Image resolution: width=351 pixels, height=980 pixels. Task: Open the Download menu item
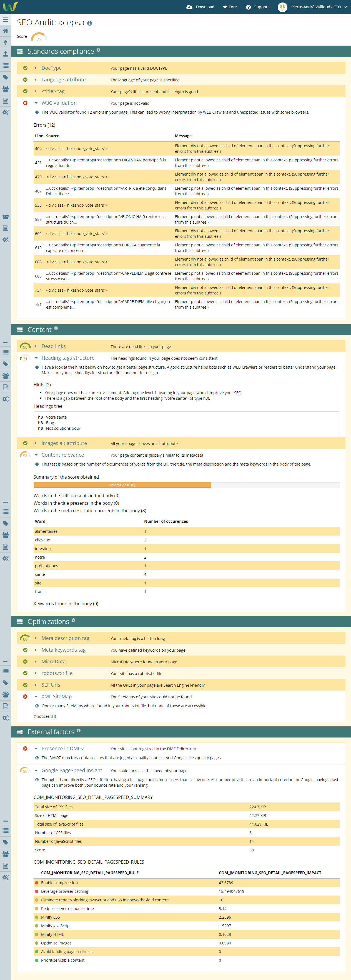[200, 7]
